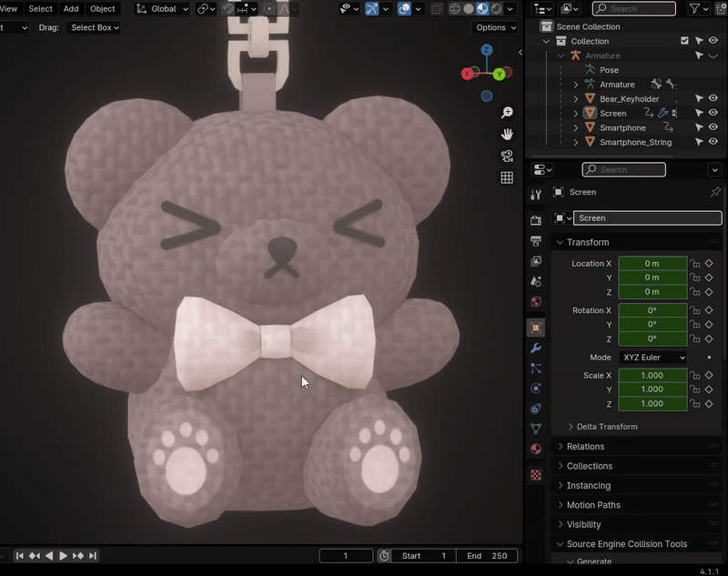This screenshot has width=728, height=576.
Task: Open the Render properties tab
Action: tap(536, 220)
